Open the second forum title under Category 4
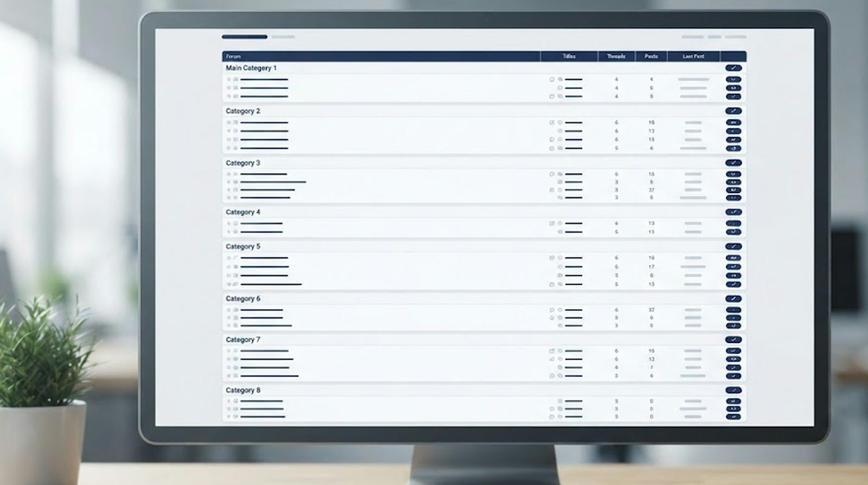This screenshot has width=868, height=485. coord(261,232)
